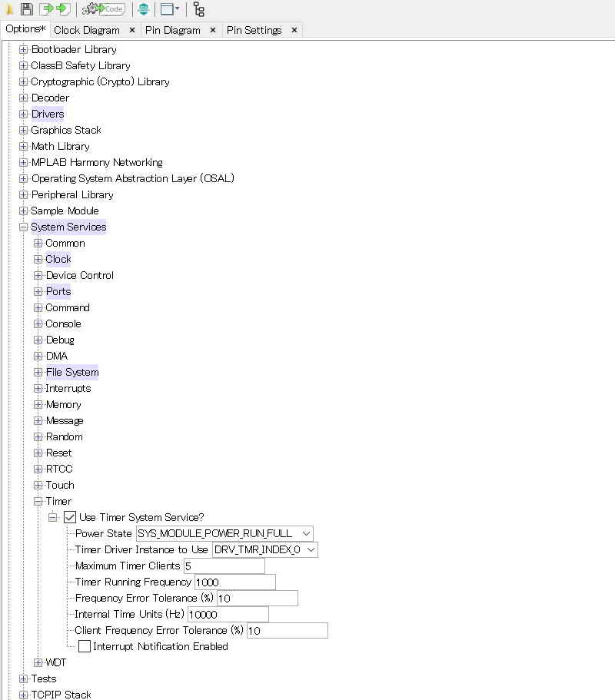
Task: Expand the ClassB Safety Library node
Action: click(23, 65)
